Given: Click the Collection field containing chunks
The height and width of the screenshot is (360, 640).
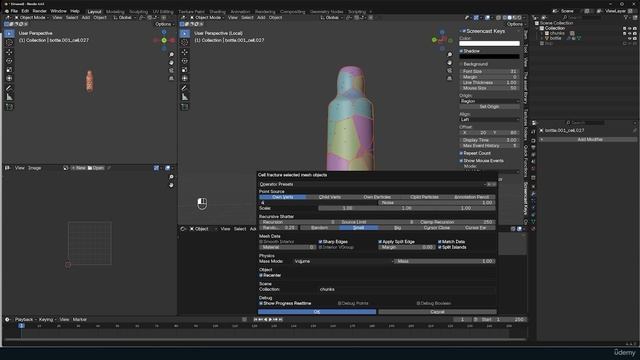Looking at the screenshot, I should pos(407,290).
